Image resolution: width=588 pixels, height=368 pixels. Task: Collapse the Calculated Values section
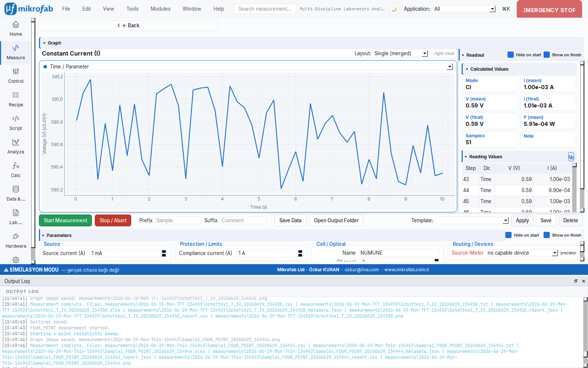(x=467, y=69)
